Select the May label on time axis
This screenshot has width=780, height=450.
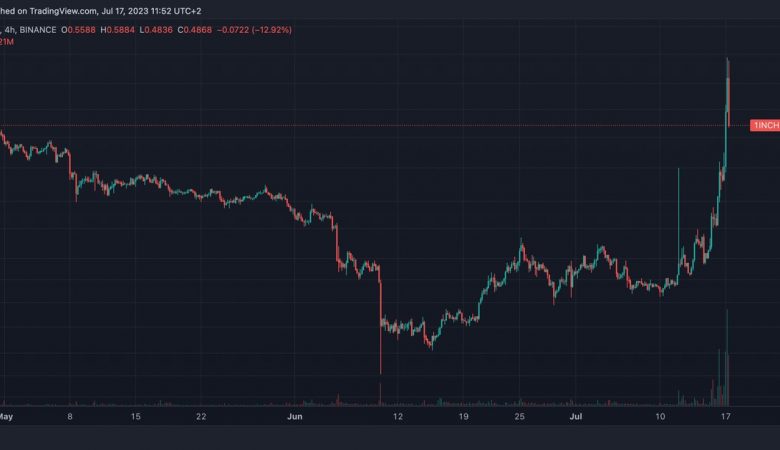tap(6, 417)
